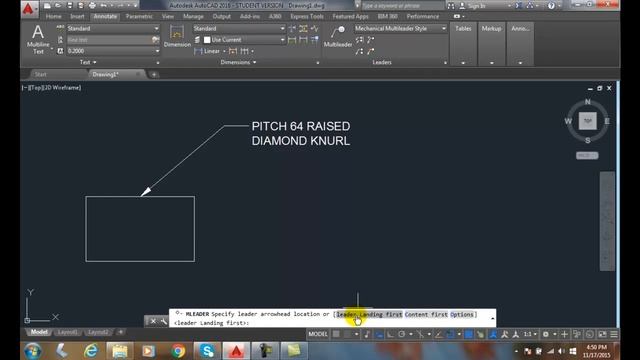640x360 pixels.
Task: Open the Insert ribbon tab
Action: pyautogui.click(x=77, y=16)
